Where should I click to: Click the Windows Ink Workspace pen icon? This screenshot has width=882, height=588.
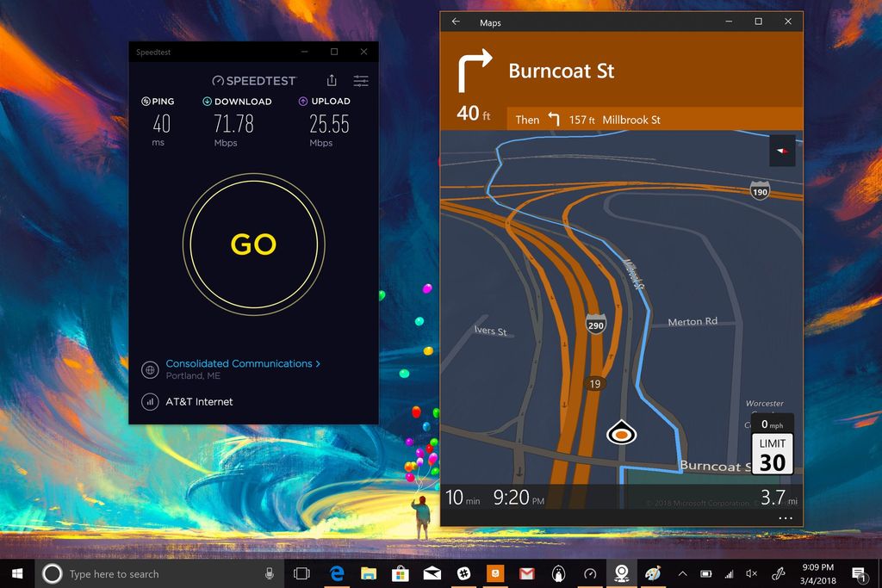pyautogui.click(x=778, y=573)
